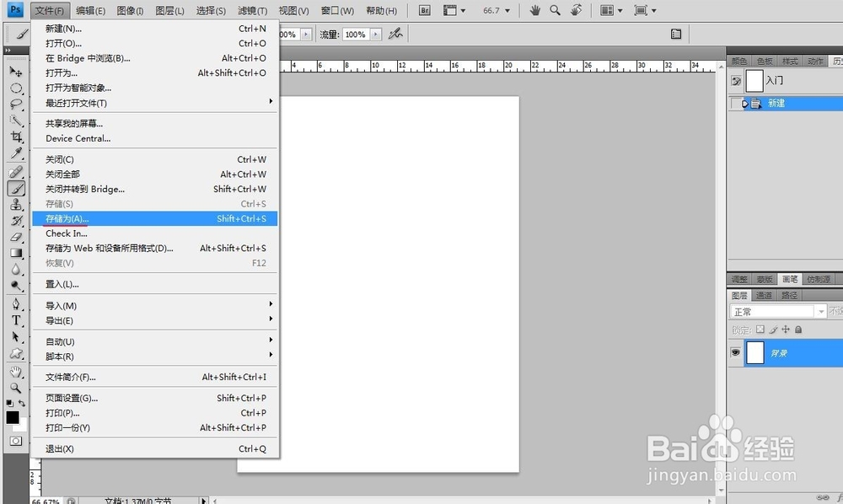The width and height of the screenshot is (843, 504).
Task: Choose 退出(X) menu item
Action: click(155, 448)
